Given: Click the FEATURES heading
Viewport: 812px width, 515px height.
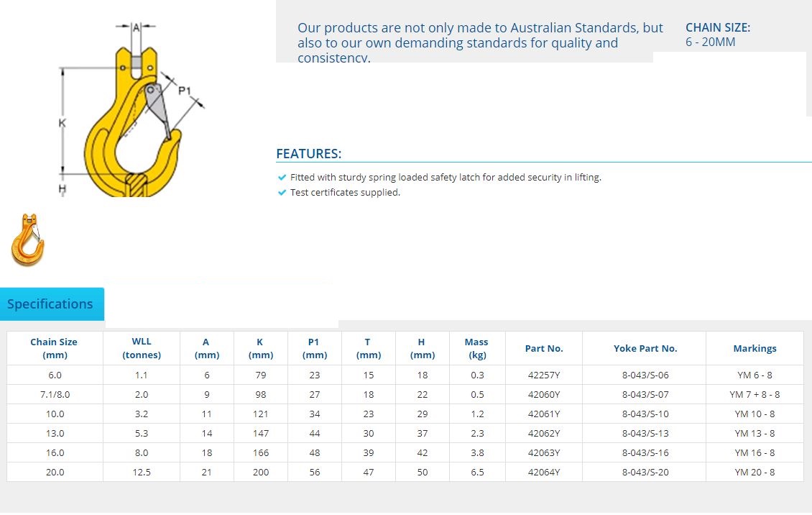Looking at the screenshot, I should pos(309,154).
